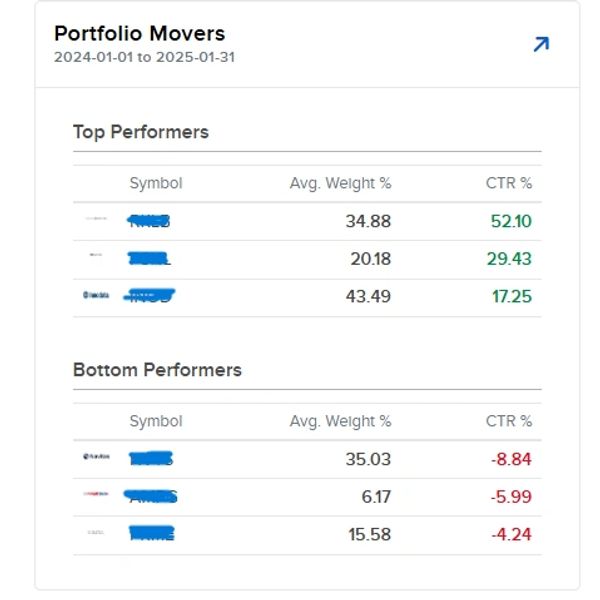Sort Top Performers by Symbol column header

click(156, 183)
